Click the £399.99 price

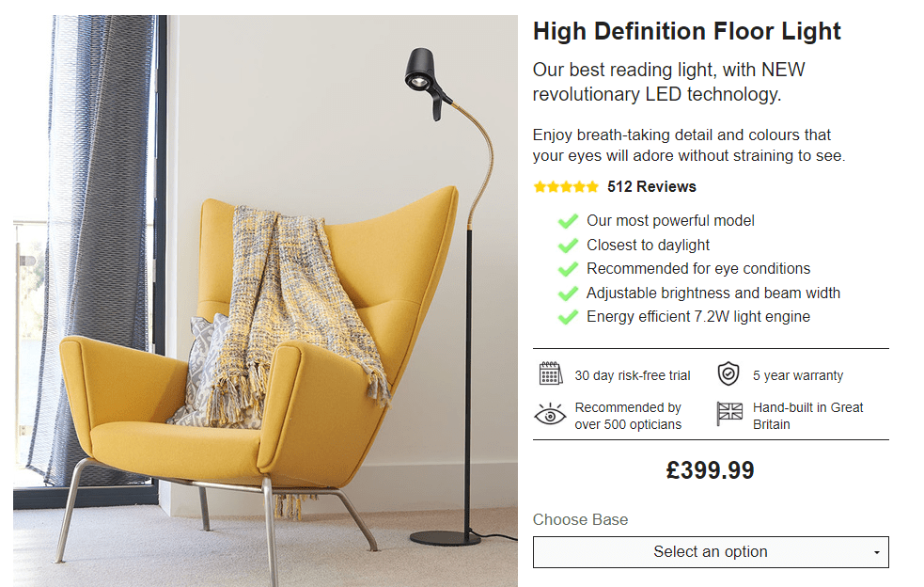coord(710,470)
